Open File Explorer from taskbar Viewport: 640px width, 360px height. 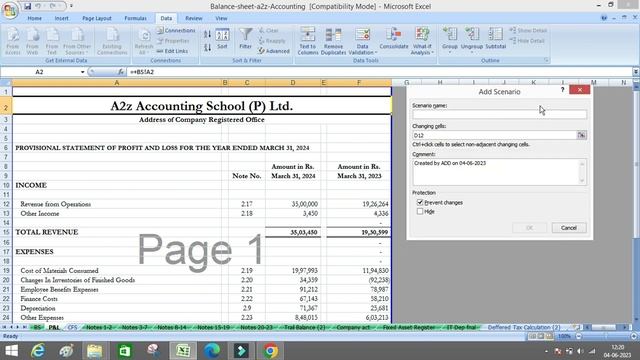pos(95,351)
